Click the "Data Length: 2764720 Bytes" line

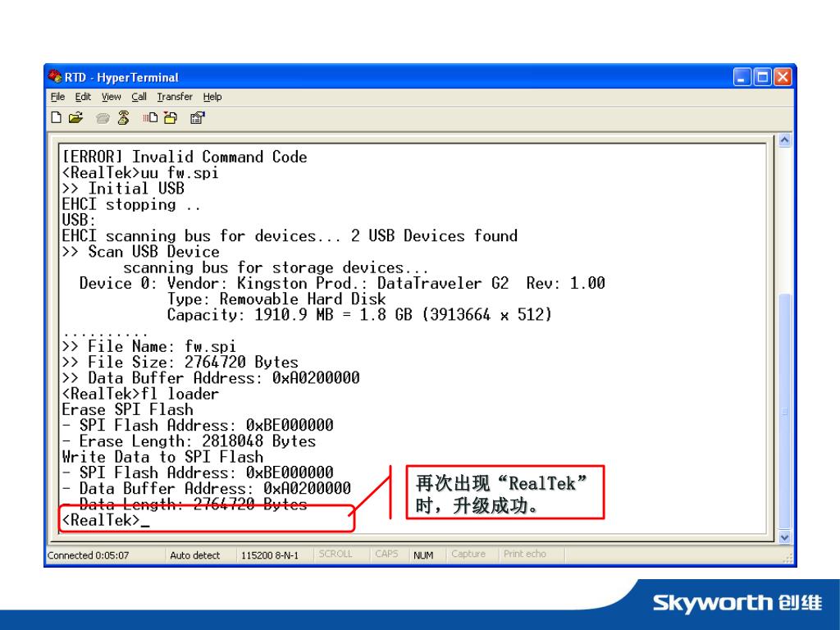click(x=185, y=504)
